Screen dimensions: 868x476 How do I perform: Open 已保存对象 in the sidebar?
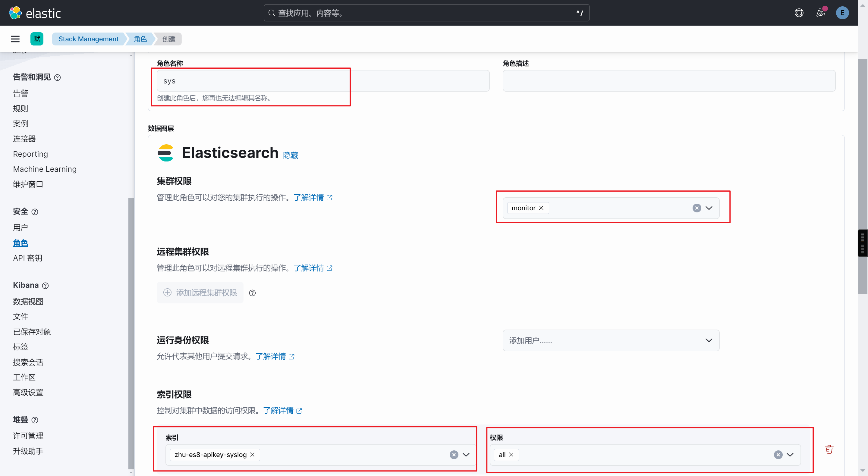pos(32,332)
